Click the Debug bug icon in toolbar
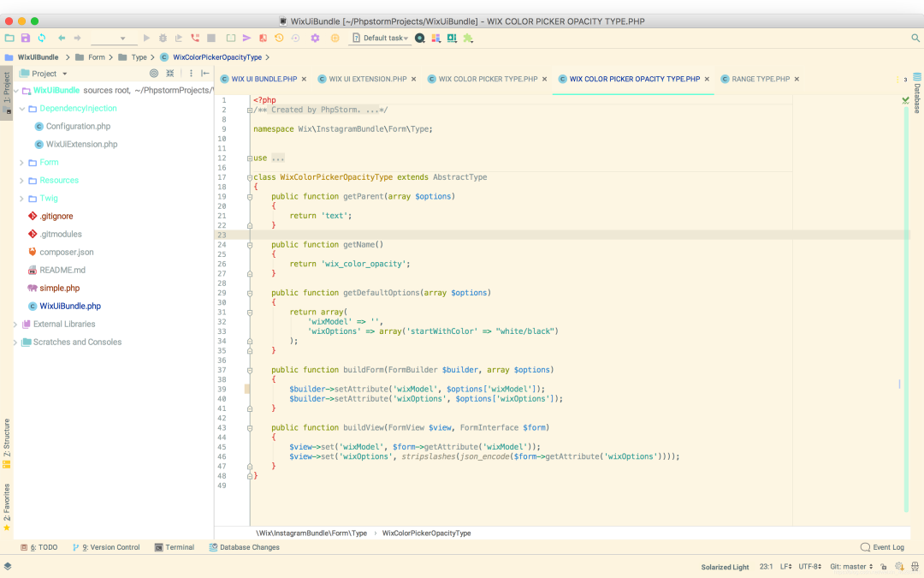Screen dimensions: 924x578 163,38
